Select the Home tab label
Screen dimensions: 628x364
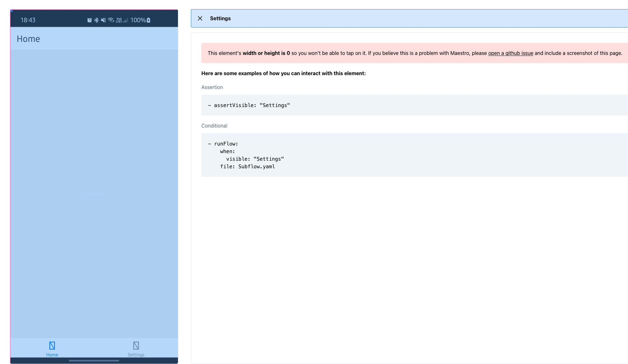coord(52,355)
